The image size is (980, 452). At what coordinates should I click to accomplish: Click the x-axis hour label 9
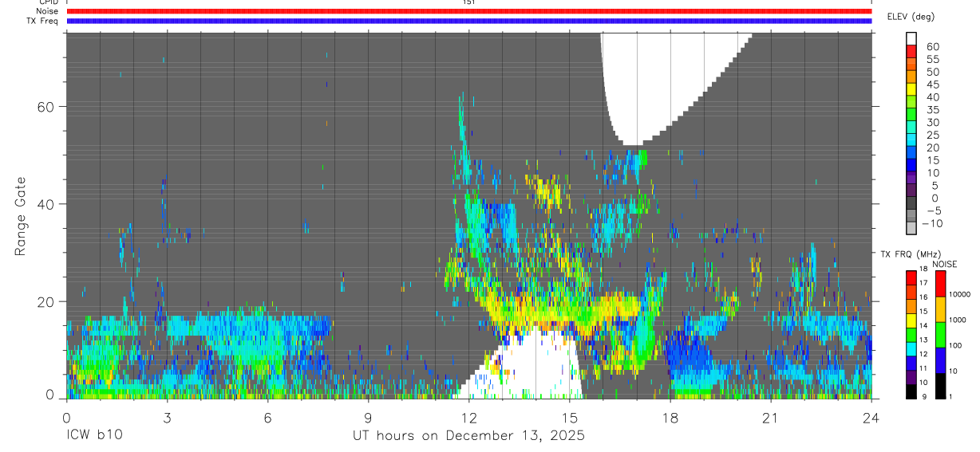368,418
